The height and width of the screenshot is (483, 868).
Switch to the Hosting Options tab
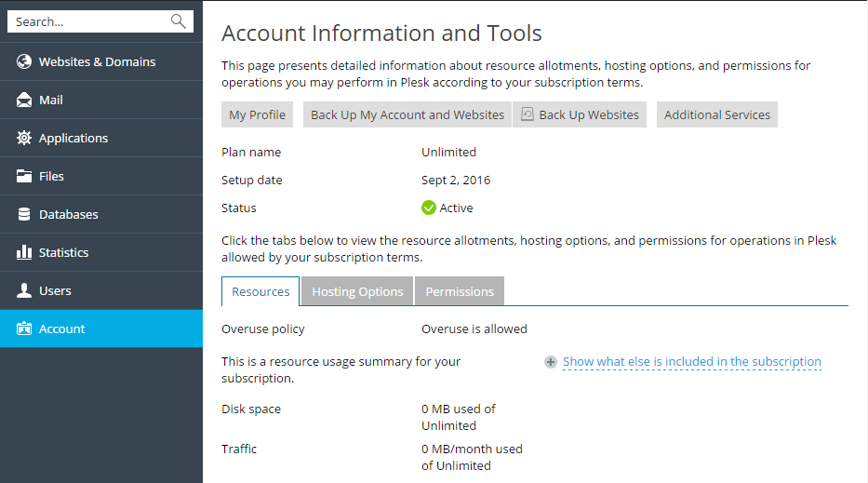pyautogui.click(x=357, y=291)
